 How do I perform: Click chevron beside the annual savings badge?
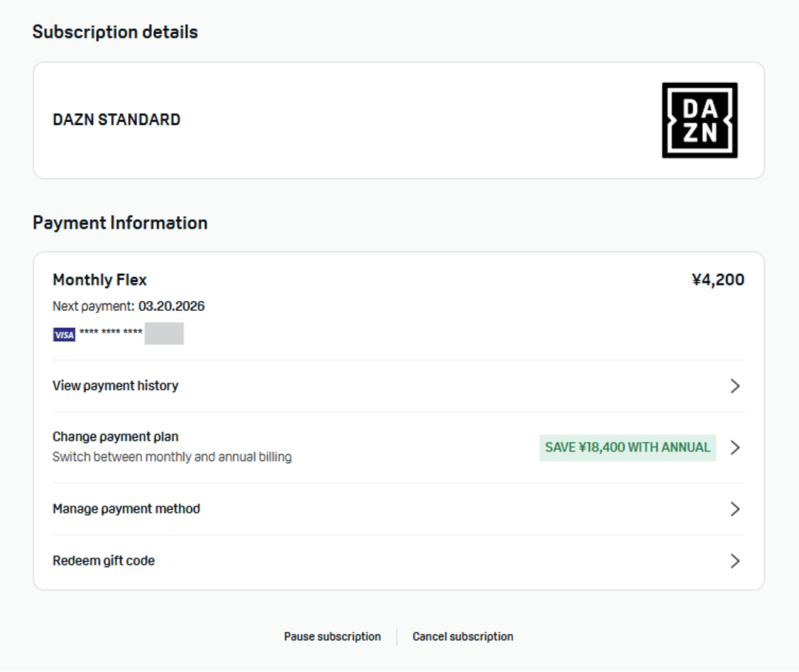735,447
